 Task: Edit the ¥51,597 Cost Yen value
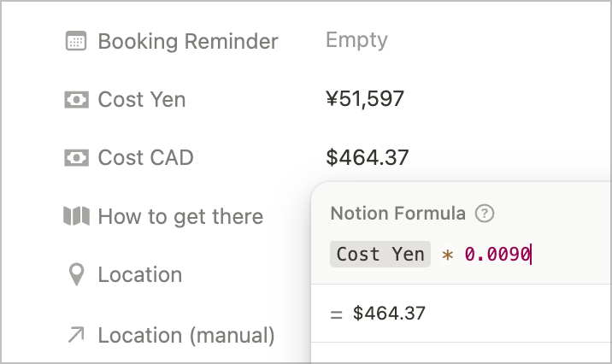(x=365, y=99)
